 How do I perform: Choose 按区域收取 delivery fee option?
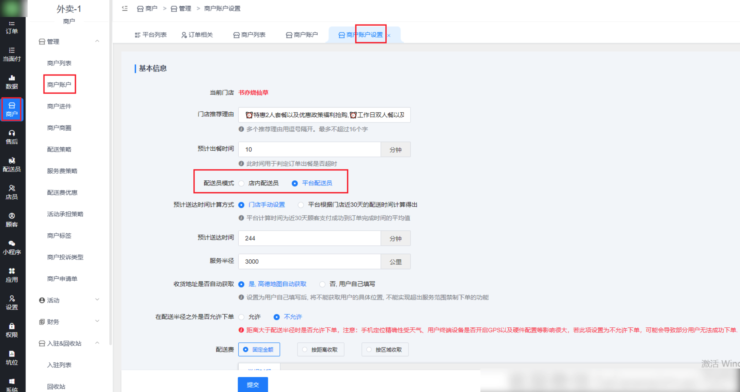tap(385, 350)
